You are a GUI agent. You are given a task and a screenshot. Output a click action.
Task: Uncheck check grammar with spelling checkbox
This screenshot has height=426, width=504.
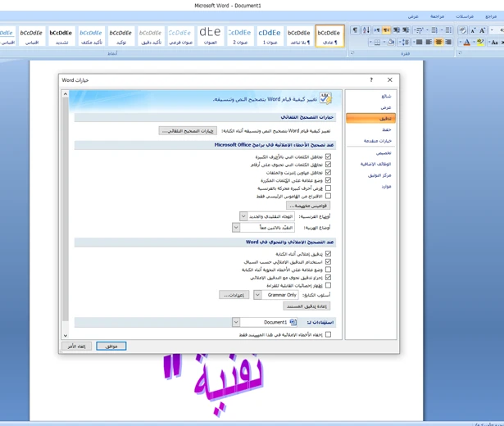[x=328, y=277]
